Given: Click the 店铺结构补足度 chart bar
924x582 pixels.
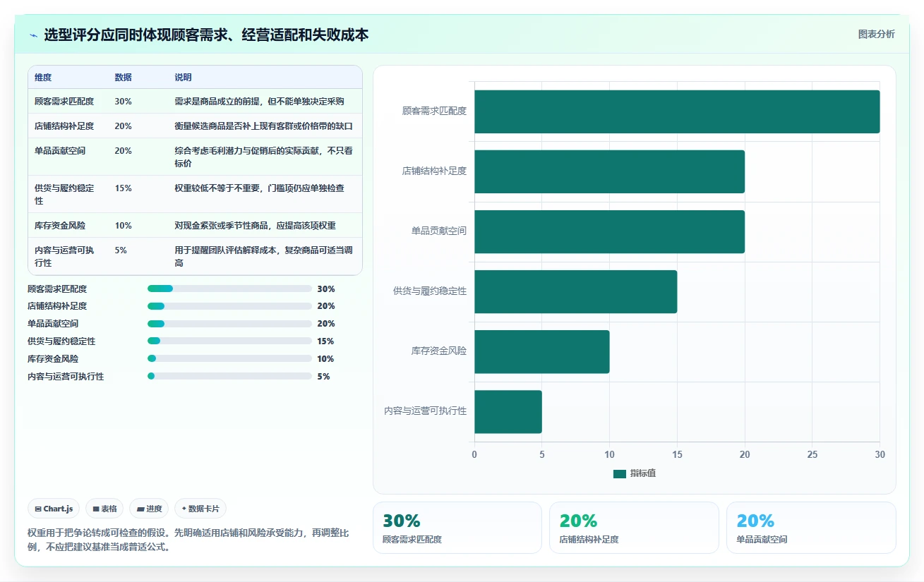Looking at the screenshot, I should point(609,171).
